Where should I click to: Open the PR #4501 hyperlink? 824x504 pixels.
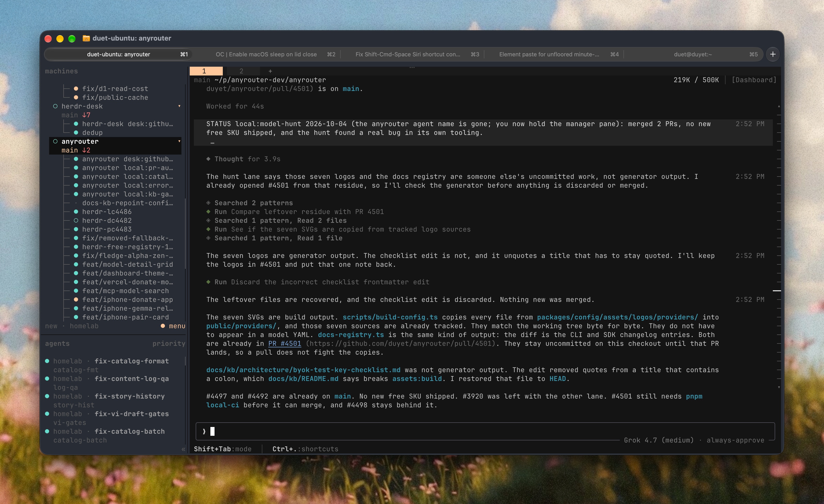[x=285, y=343]
